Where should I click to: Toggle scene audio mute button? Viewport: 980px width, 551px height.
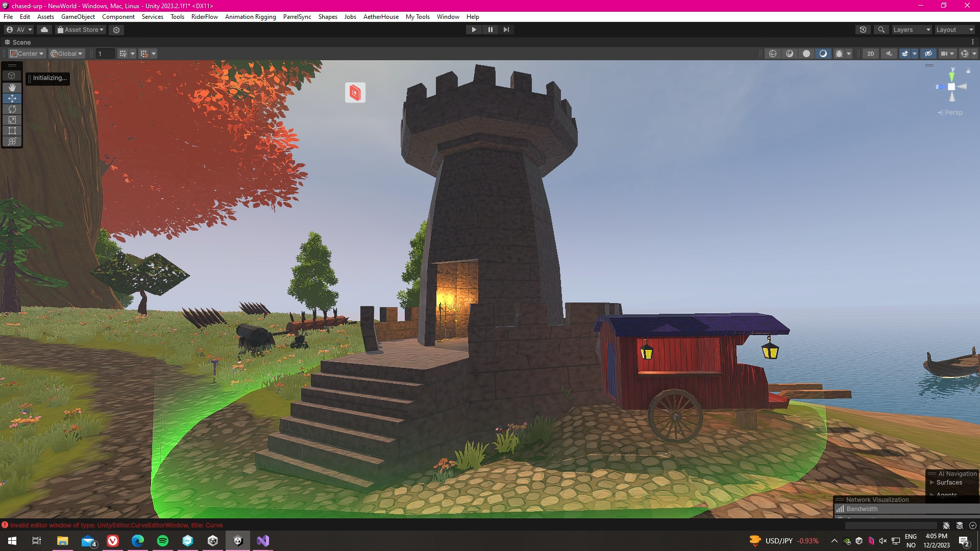889,54
